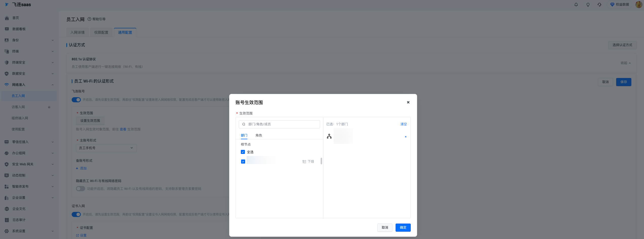Click the 零信任接入 icon
Viewport: 644px width, 239px height.
[7, 142]
